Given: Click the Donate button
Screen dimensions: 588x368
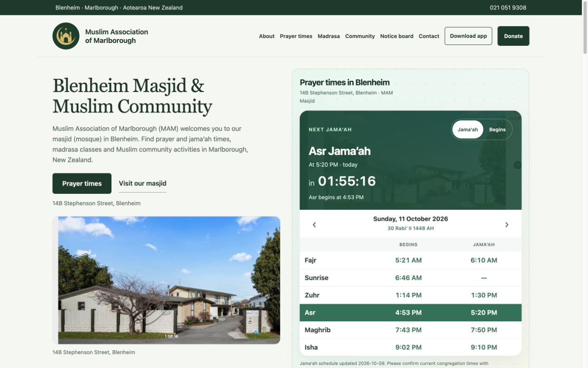Looking at the screenshot, I should [x=513, y=36].
